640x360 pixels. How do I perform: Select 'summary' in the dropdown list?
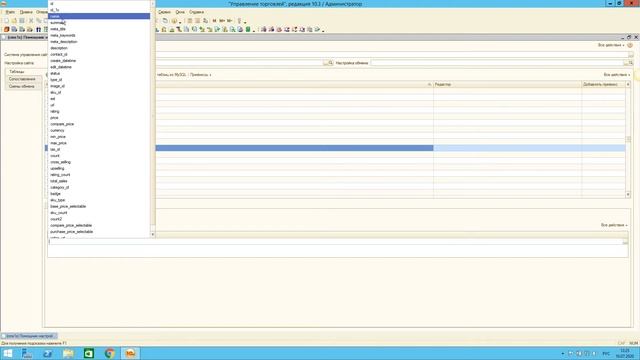point(58,23)
